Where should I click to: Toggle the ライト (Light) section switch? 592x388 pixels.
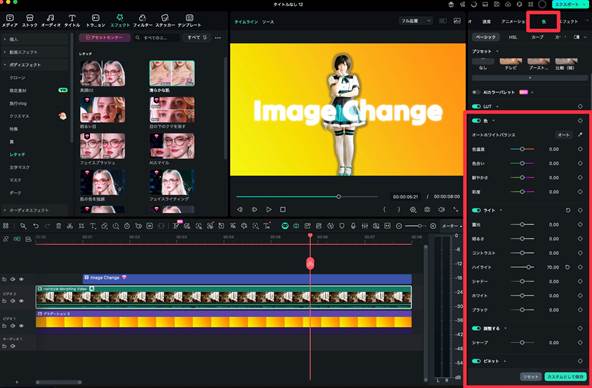click(x=476, y=210)
